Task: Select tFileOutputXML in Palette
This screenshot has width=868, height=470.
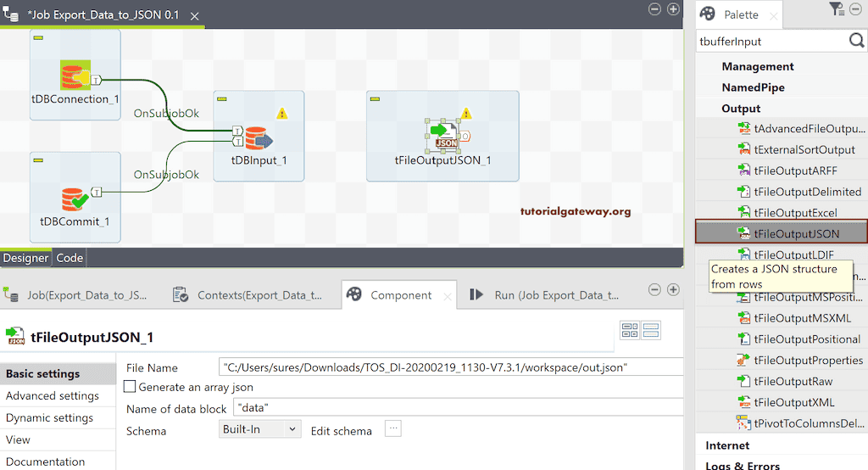Action: tap(786, 402)
